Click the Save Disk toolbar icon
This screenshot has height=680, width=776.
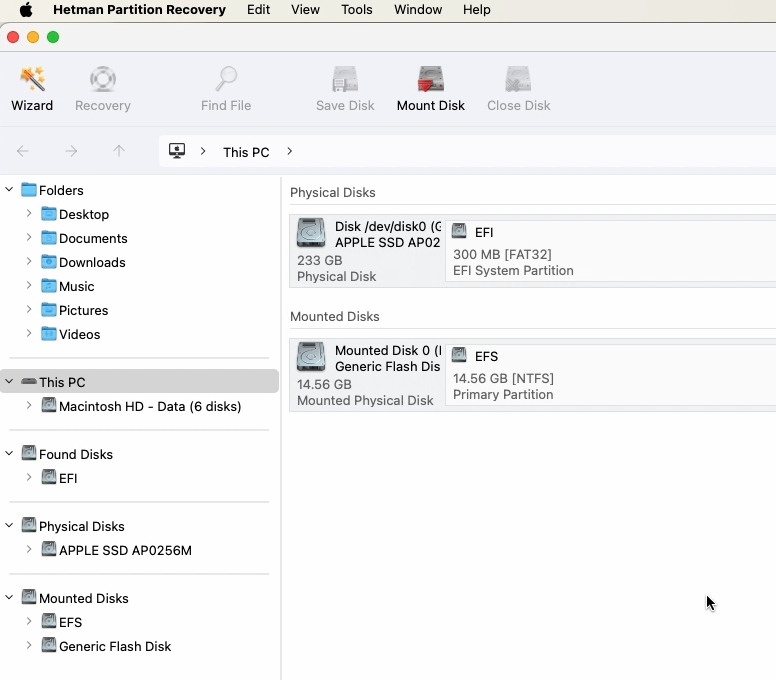345,79
